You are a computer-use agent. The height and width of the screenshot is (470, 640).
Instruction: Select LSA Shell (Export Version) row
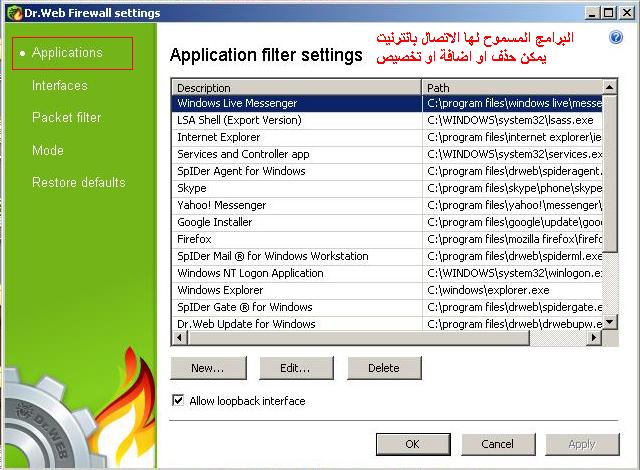coord(387,120)
